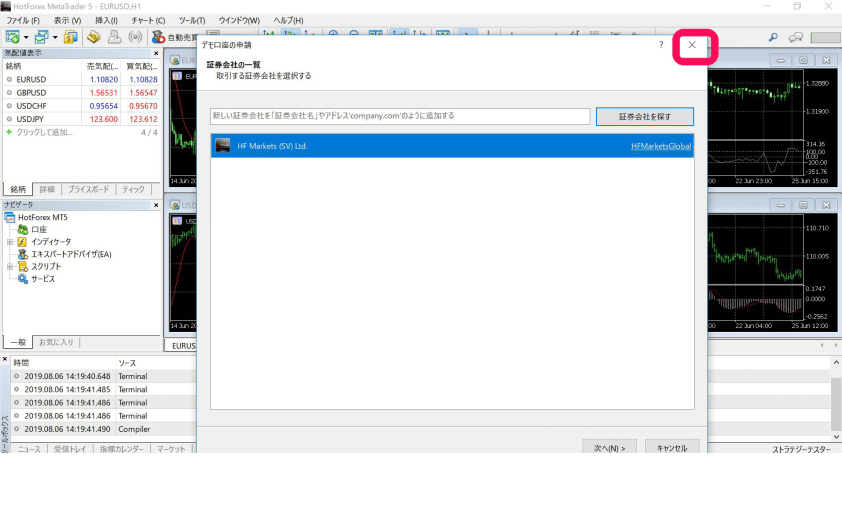The height and width of the screenshot is (515, 842).
Task: Click the signal radio-wave toolbar icon
Action: tap(134, 37)
